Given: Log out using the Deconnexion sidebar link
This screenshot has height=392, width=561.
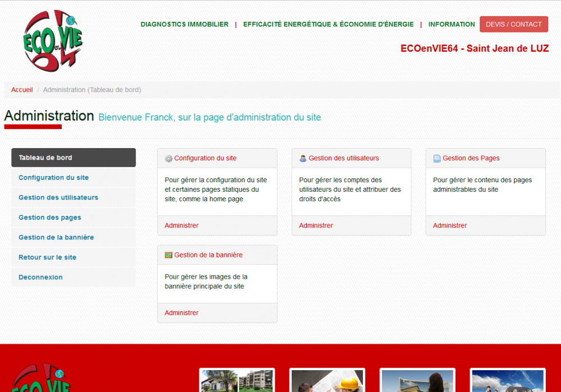Looking at the screenshot, I should (x=40, y=278).
